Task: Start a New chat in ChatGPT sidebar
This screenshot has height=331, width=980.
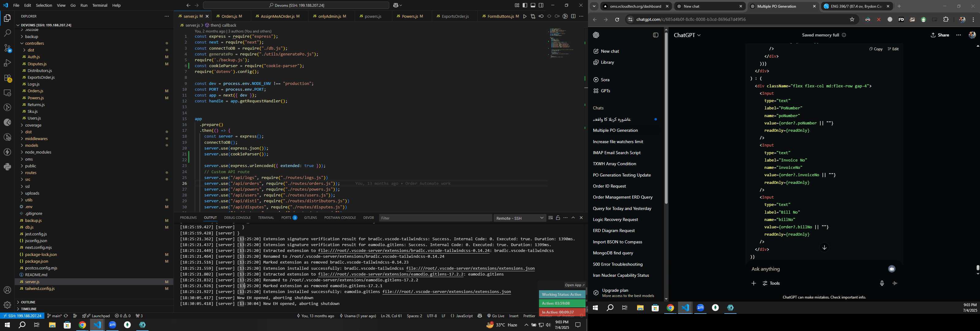Action: [x=606, y=51]
